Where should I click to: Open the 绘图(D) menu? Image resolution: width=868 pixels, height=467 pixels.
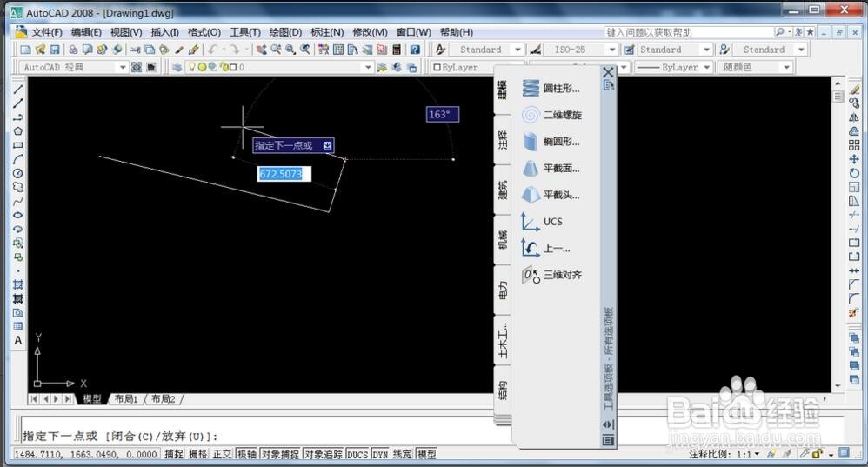pos(285,32)
